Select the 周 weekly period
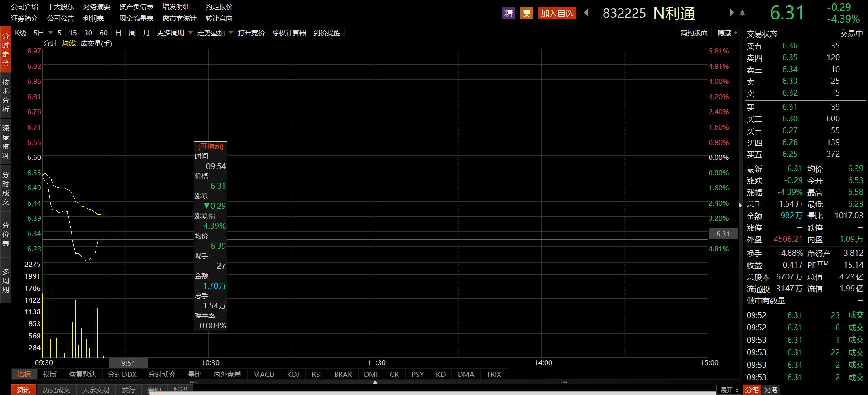Screen dimensions: 868x395 [x=132, y=33]
